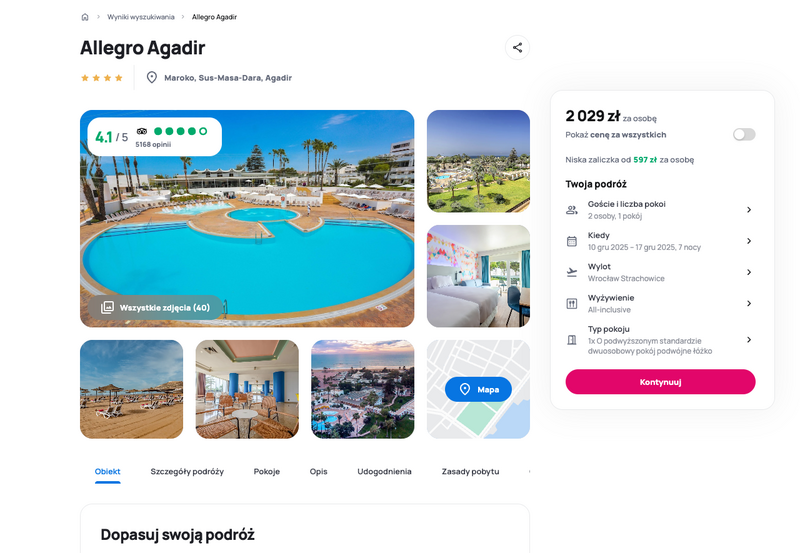Expand the Wylot departure airport chevron
This screenshot has height=553, width=800.
(749, 272)
